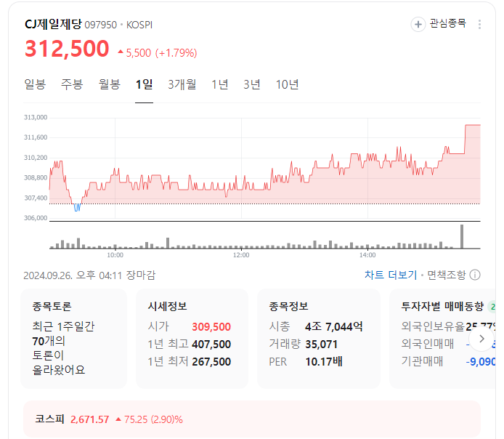The image size is (504, 439).
Task: Click the 306,000 price axis label
Action: 36,218
